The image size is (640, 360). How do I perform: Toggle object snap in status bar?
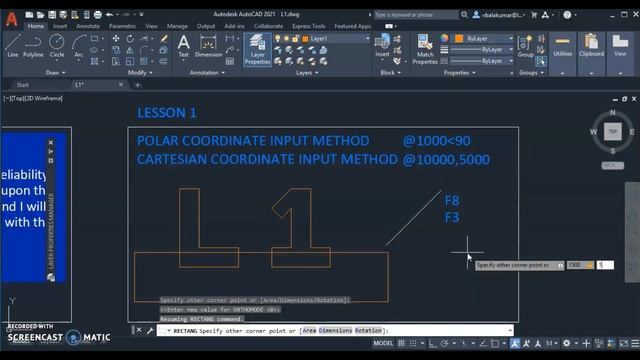[495, 343]
